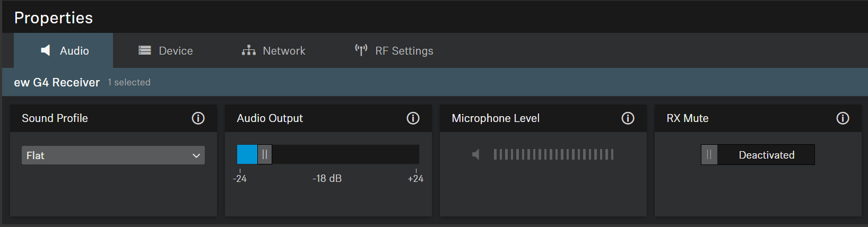The width and height of the screenshot is (868, 227).
Task: View RX Mute information icon
Action: point(843,118)
